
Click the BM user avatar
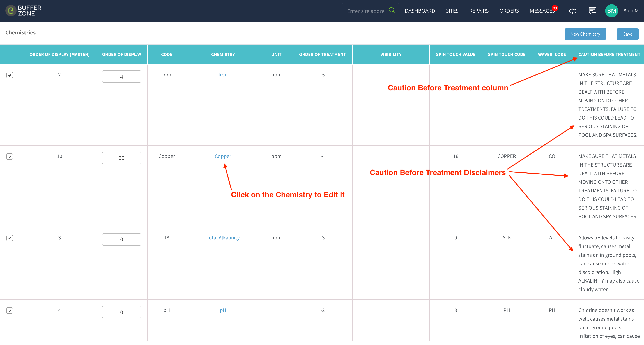(611, 11)
